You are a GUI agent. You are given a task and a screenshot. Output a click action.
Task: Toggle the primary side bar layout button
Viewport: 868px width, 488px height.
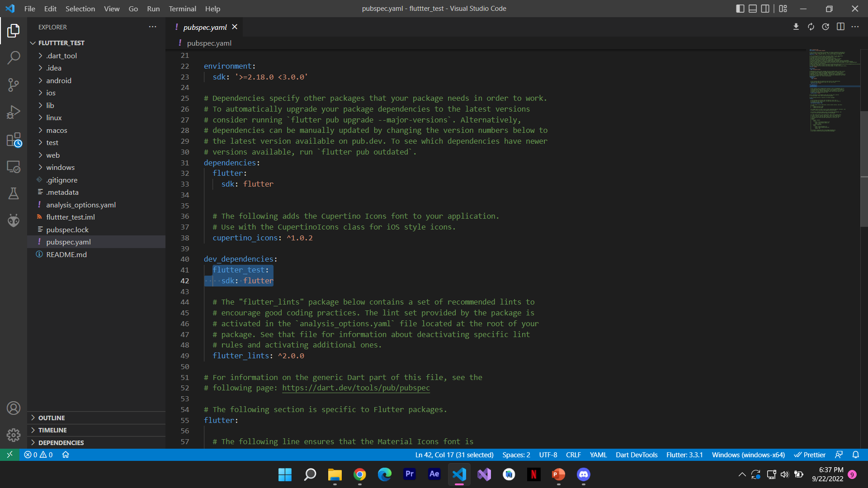[740, 9]
